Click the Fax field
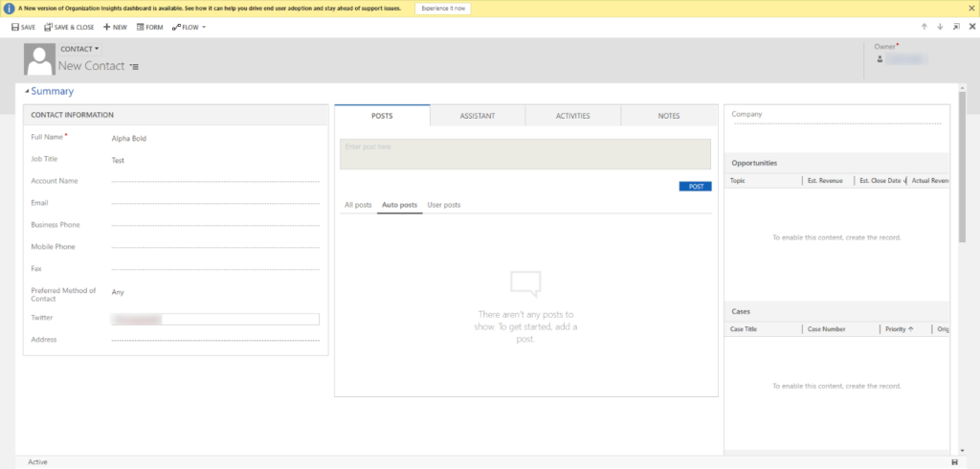 215,269
